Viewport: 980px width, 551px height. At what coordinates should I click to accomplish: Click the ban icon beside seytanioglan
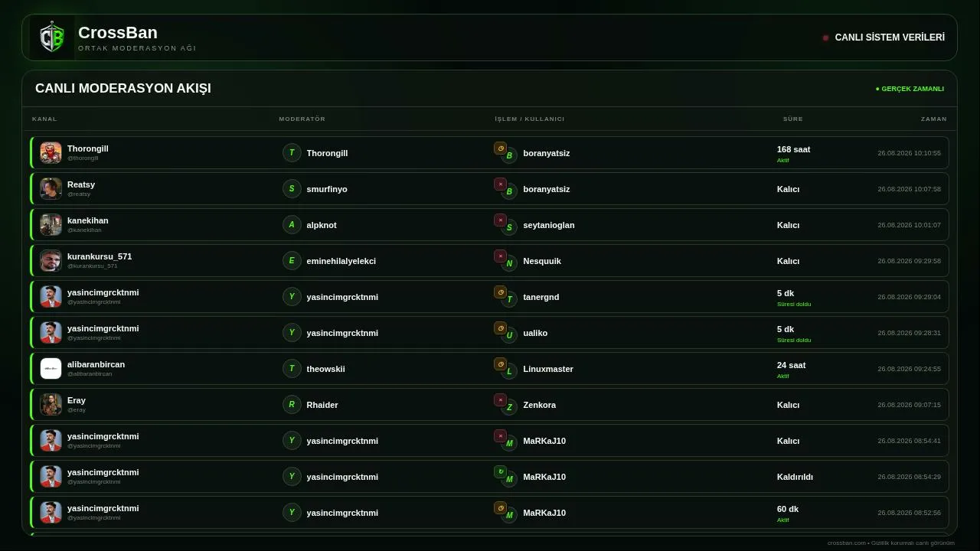[500, 220]
